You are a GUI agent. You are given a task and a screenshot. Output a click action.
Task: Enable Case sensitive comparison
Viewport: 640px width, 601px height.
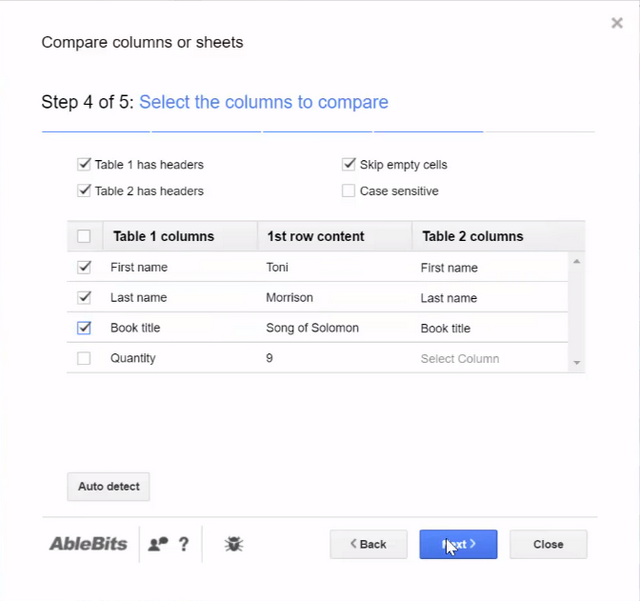(349, 191)
